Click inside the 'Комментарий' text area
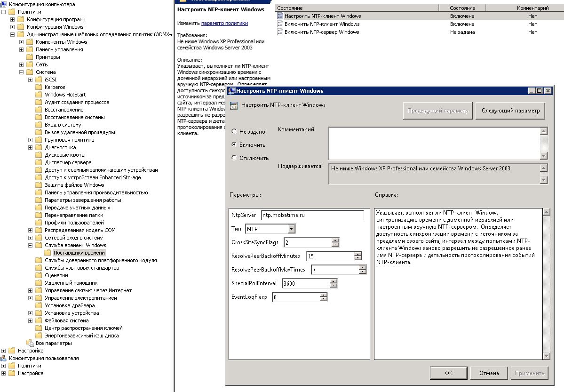Image resolution: width=564 pixels, height=392 pixels. point(435,143)
